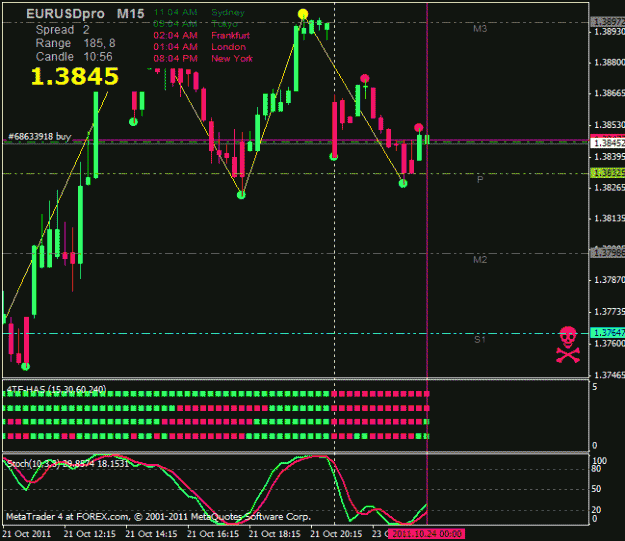Click the 21 Oct 18:15 time axis label
The width and height of the screenshot is (625, 541).
point(275,534)
